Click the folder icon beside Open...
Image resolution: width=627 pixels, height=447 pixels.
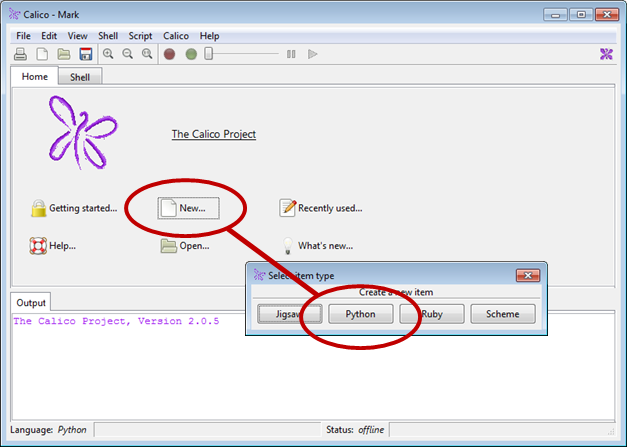(x=168, y=246)
